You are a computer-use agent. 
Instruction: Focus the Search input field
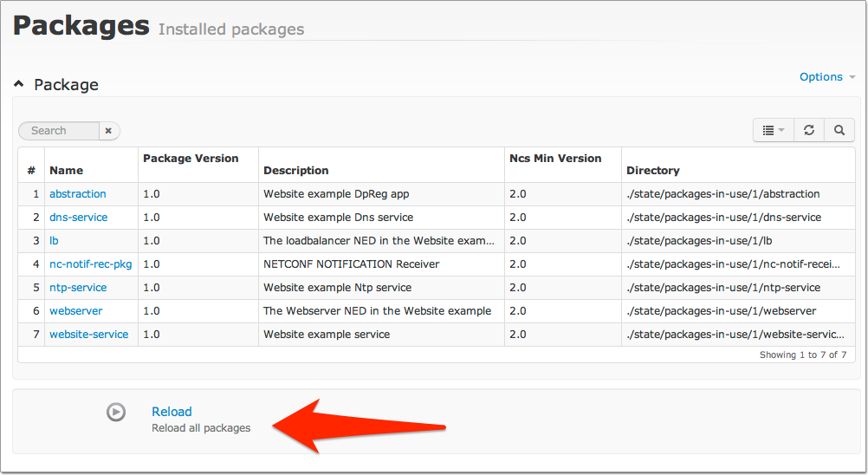point(59,131)
